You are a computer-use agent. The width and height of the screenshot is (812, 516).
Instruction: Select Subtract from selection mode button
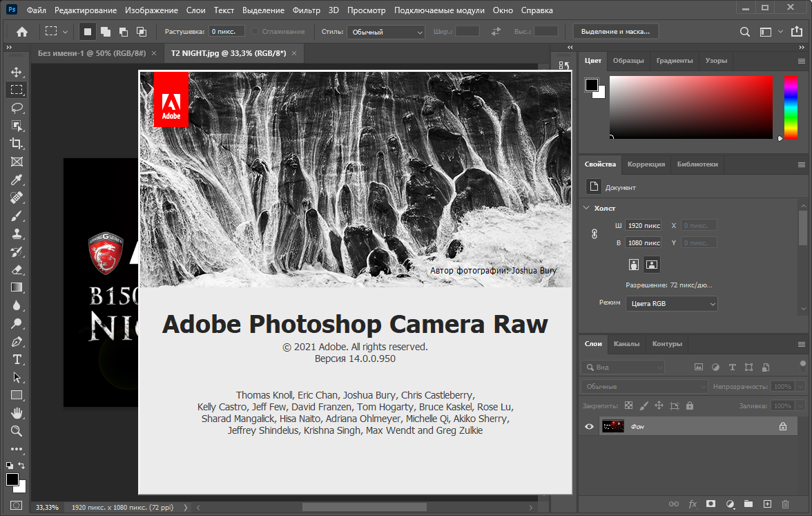click(123, 32)
